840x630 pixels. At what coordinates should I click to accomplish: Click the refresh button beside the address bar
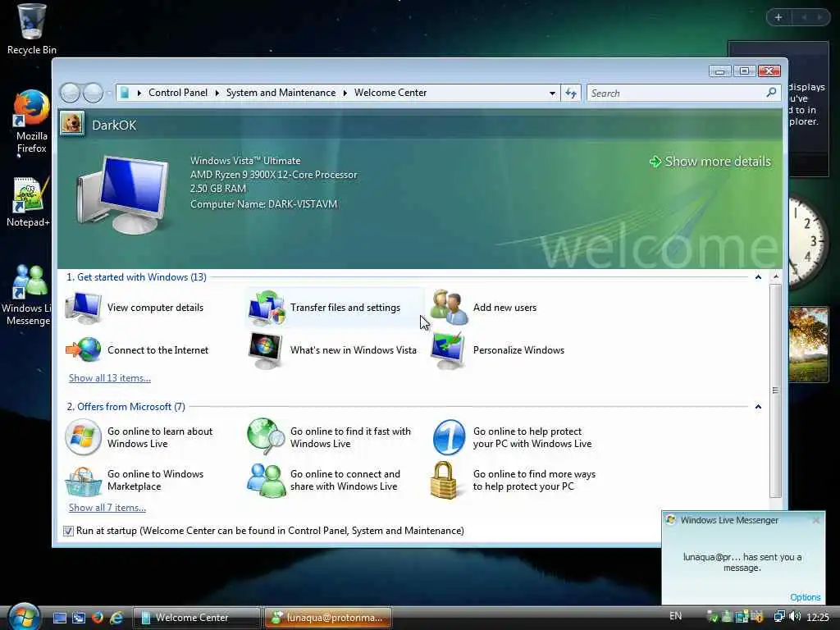point(571,94)
